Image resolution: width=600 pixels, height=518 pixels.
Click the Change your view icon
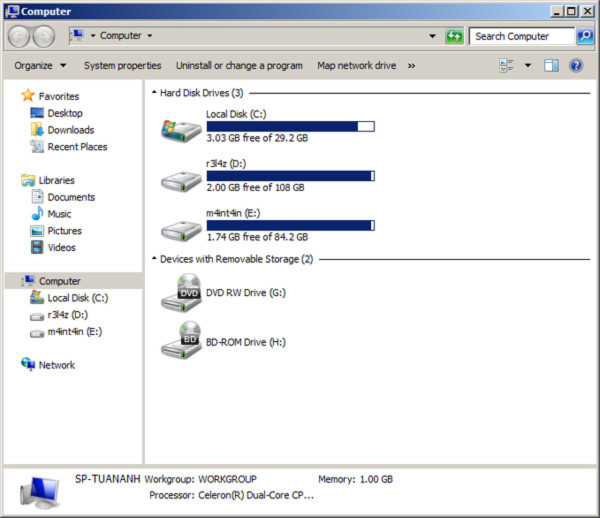(x=507, y=65)
